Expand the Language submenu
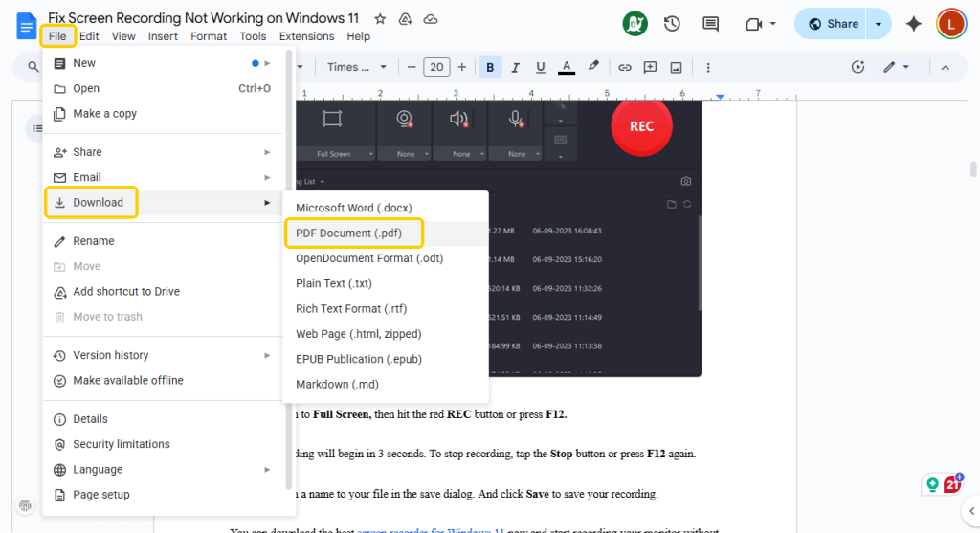The height and width of the screenshot is (533, 980). click(163, 469)
